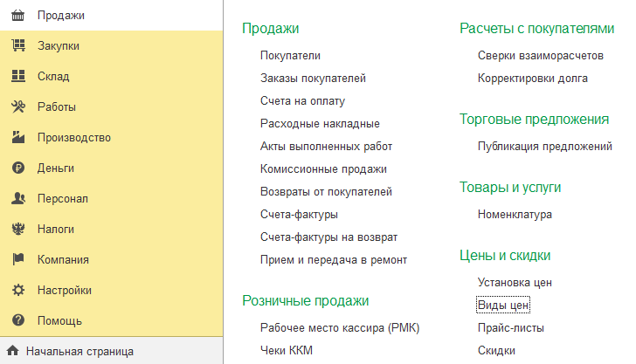Screen dimensions: 636x364
Task: Click the Расчеты с покупателями heading
Action: pos(537,29)
